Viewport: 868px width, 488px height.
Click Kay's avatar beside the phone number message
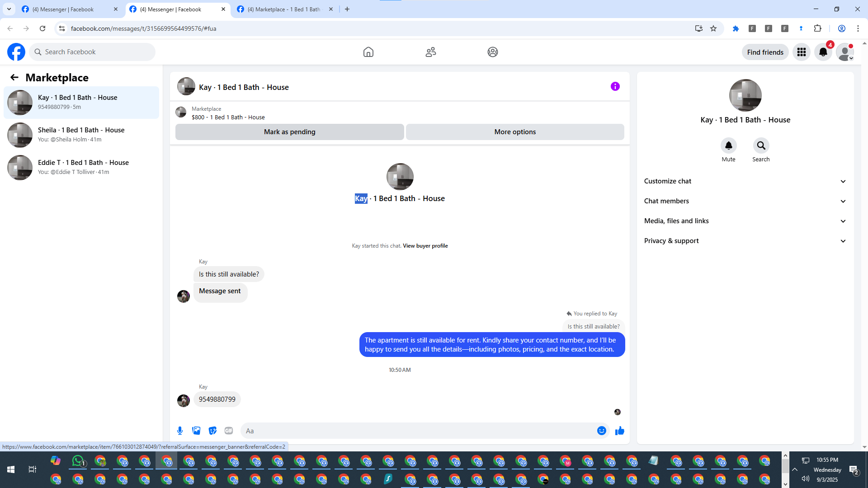click(x=184, y=400)
